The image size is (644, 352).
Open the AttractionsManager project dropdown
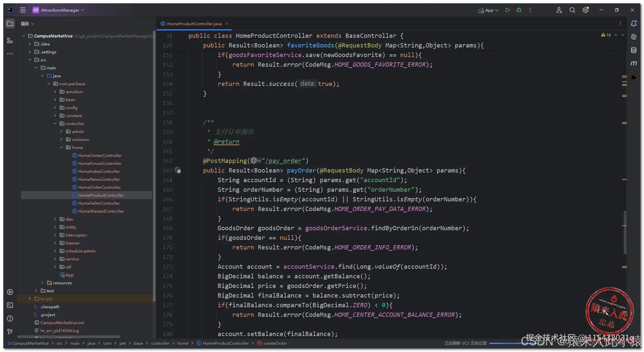point(58,10)
